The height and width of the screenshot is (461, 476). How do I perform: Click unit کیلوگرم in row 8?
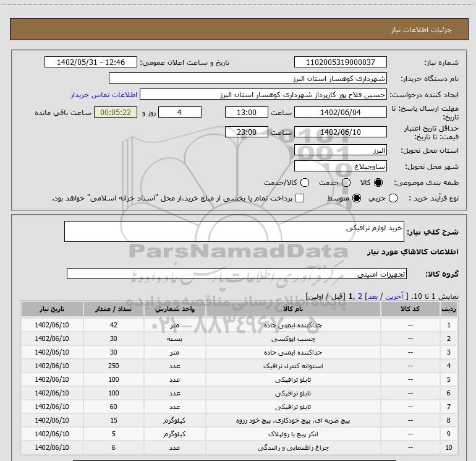point(175,420)
